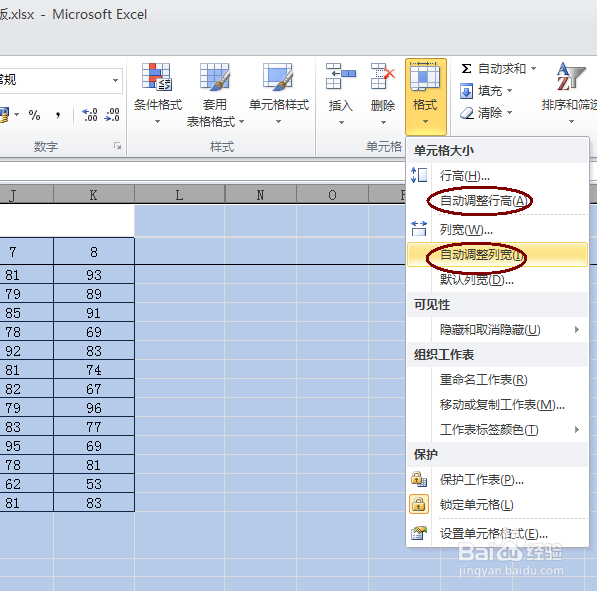Click the Sort and Filter (排序和筛选) icon
Viewport: 597px width, 591px height.
pyautogui.click(x=571, y=77)
